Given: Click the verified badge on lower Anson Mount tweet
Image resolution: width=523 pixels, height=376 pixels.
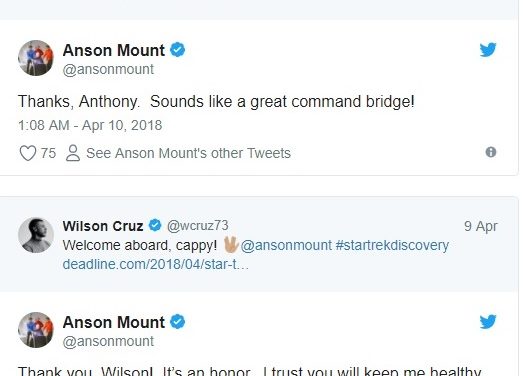Looking at the screenshot, I should tap(177, 322).
